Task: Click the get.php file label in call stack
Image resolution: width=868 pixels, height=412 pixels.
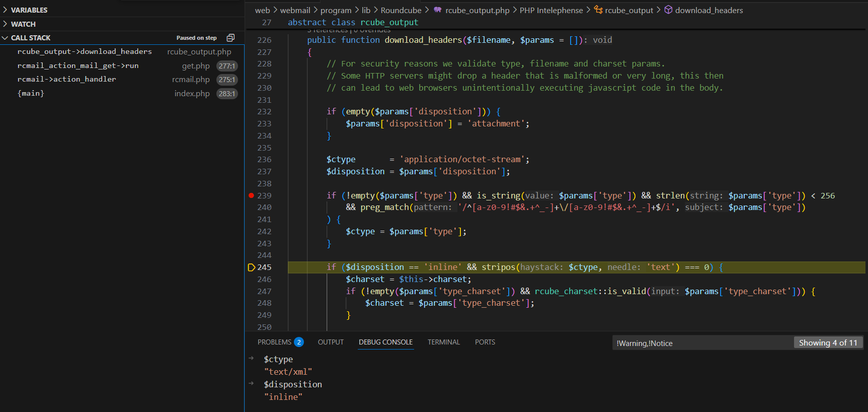Action: click(196, 66)
